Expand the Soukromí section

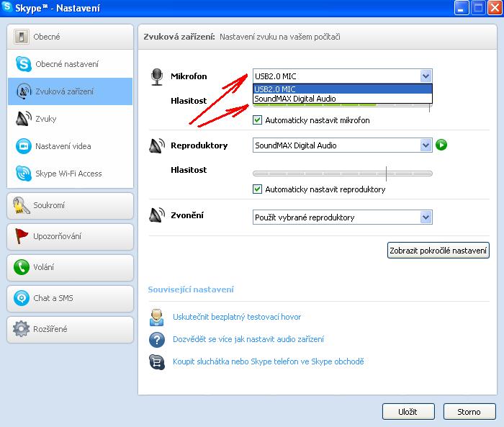click(x=70, y=206)
